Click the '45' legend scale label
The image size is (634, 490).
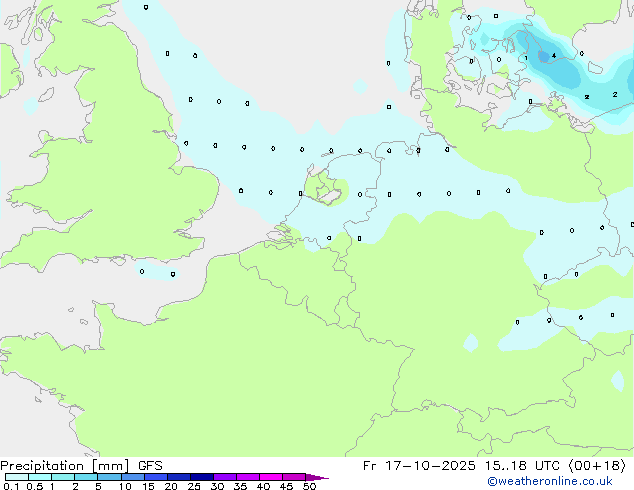[x=286, y=486]
